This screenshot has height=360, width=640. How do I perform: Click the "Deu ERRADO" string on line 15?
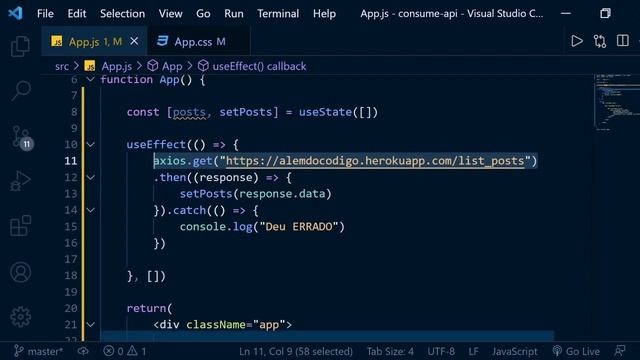(299, 227)
